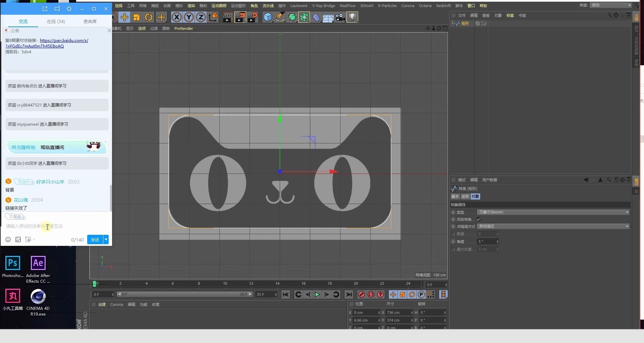This screenshot has height=343, width=644.
Task: Click the 发送 send button in chat
Action: (x=95, y=239)
